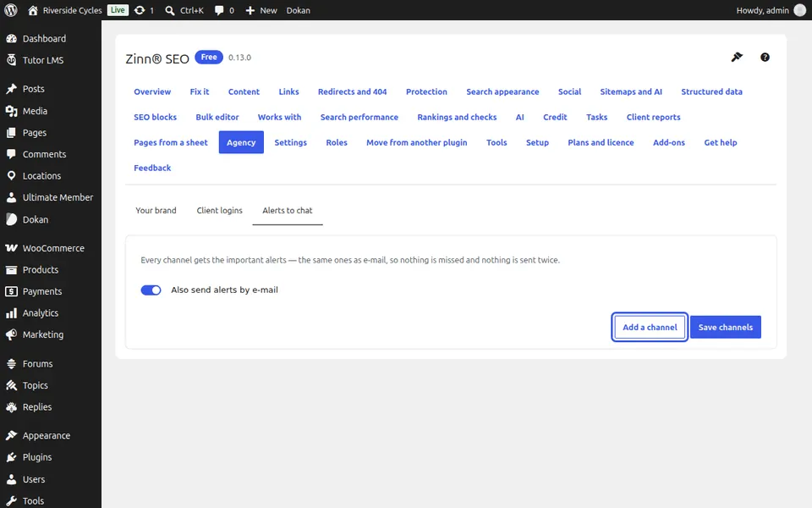Select the Alerts to chat tab

point(288,211)
